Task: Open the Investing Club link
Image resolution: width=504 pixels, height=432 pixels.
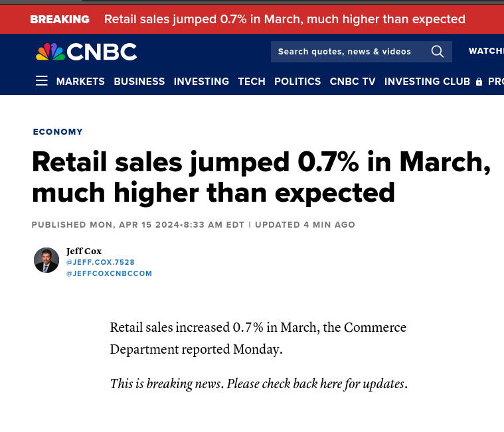Action: point(427,81)
